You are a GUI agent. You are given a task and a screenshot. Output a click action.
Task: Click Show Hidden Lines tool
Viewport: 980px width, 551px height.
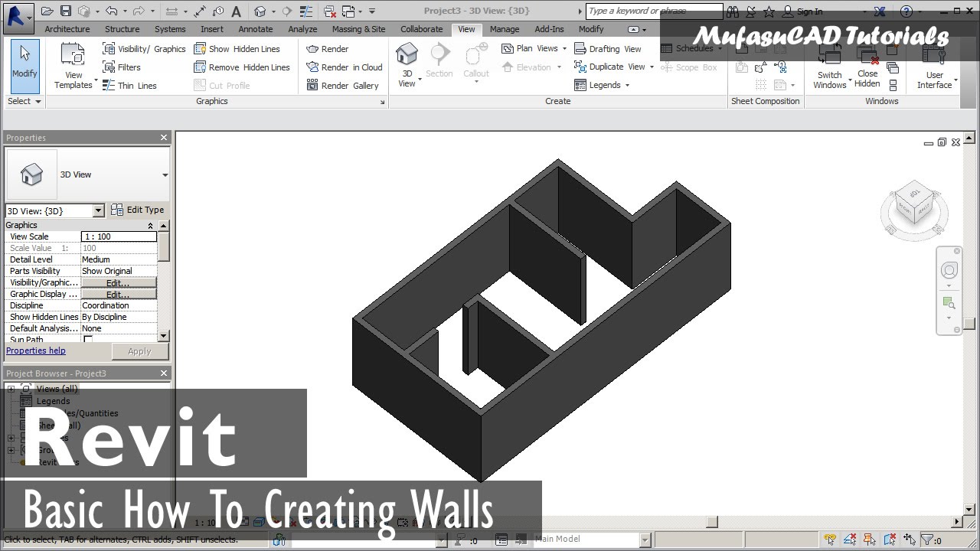(237, 49)
